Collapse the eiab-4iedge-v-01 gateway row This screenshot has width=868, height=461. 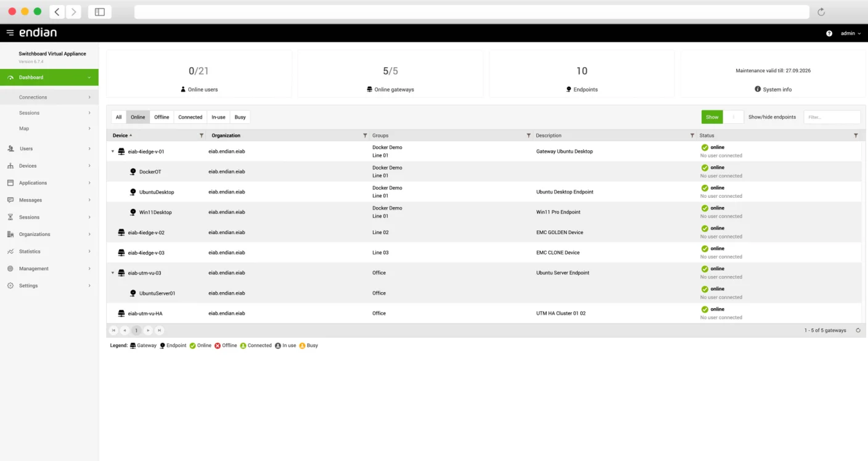coord(112,151)
